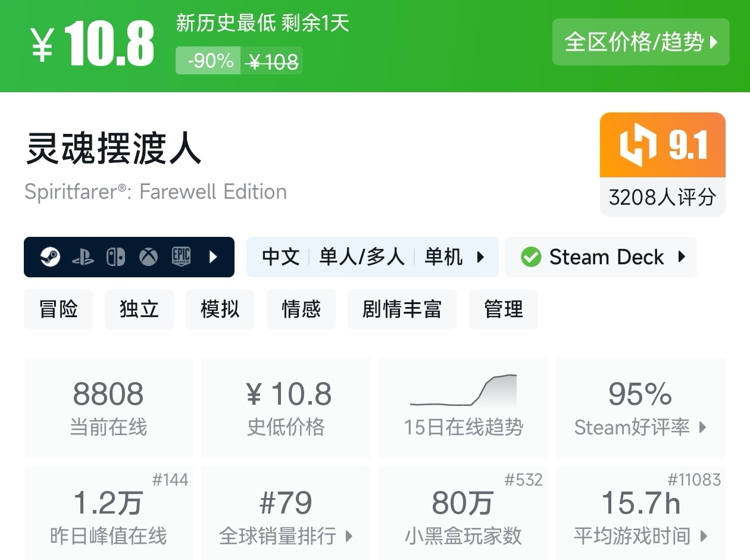Click the green Steam Deck verified checkmark
This screenshot has width=750, height=560.
pos(531,257)
